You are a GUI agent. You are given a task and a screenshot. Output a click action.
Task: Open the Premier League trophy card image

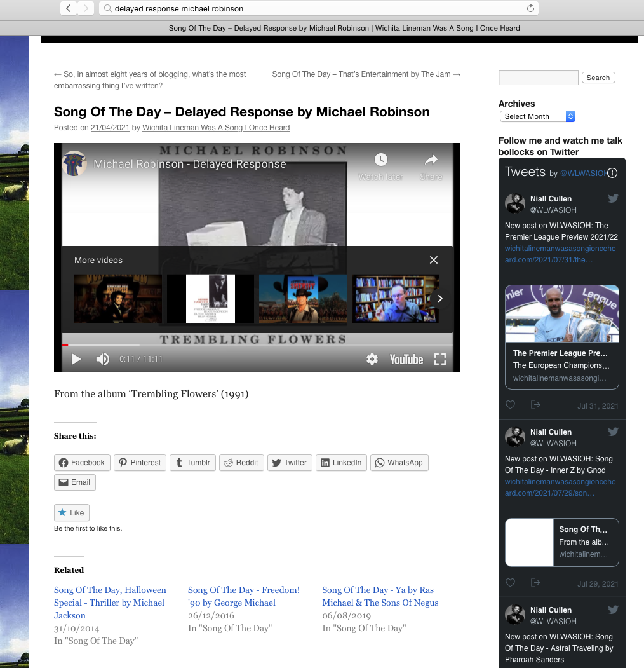[562, 313]
